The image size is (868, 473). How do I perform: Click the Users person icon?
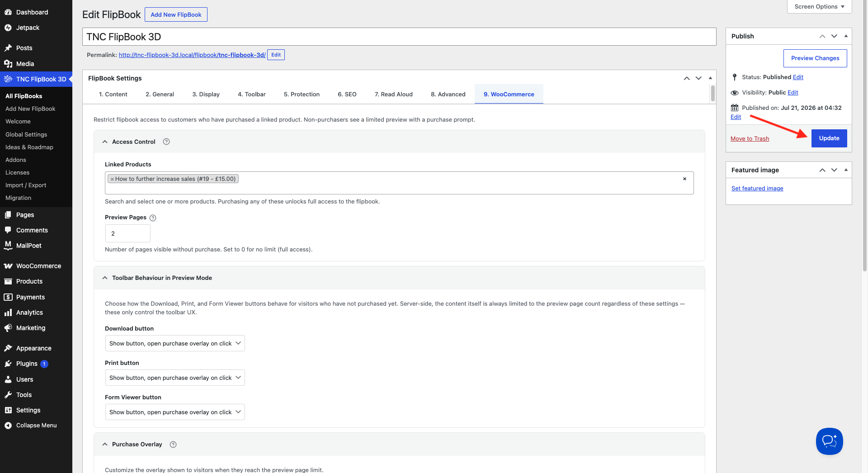8,379
